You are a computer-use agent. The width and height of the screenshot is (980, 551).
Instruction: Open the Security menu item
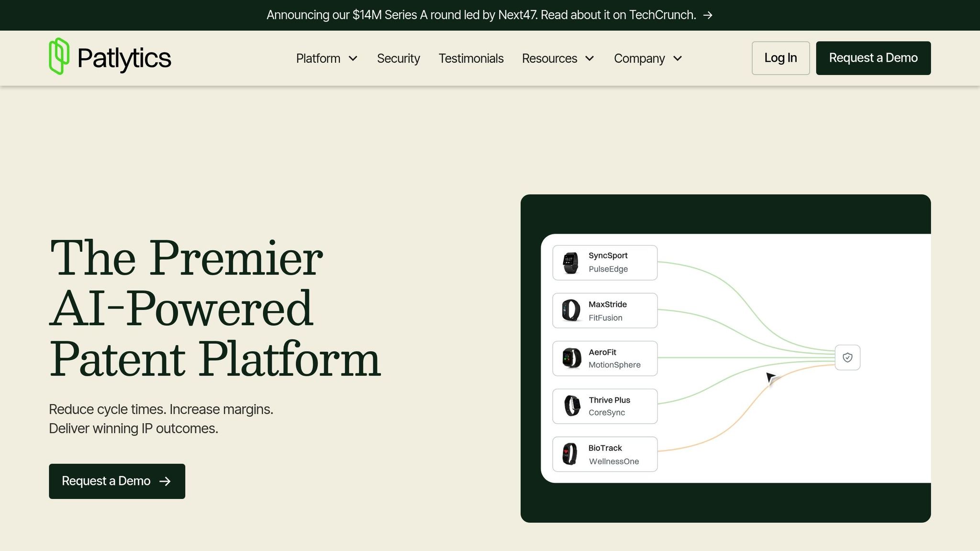(398, 58)
